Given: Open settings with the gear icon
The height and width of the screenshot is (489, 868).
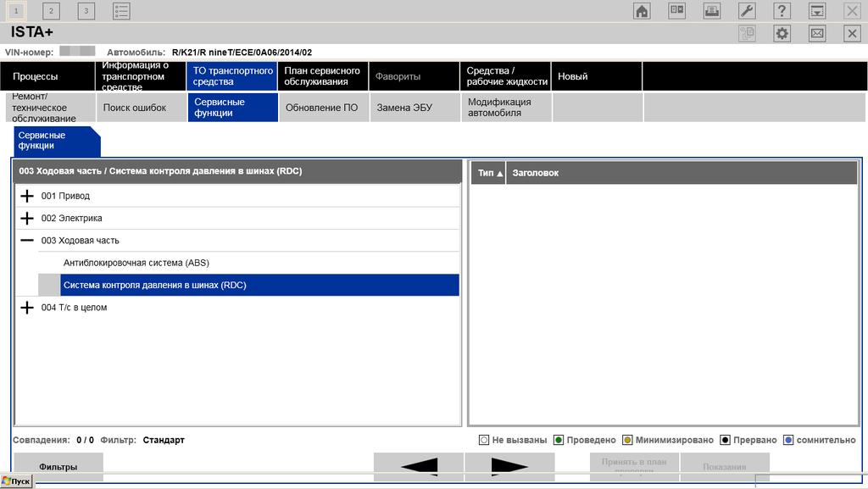Looking at the screenshot, I should [x=782, y=33].
